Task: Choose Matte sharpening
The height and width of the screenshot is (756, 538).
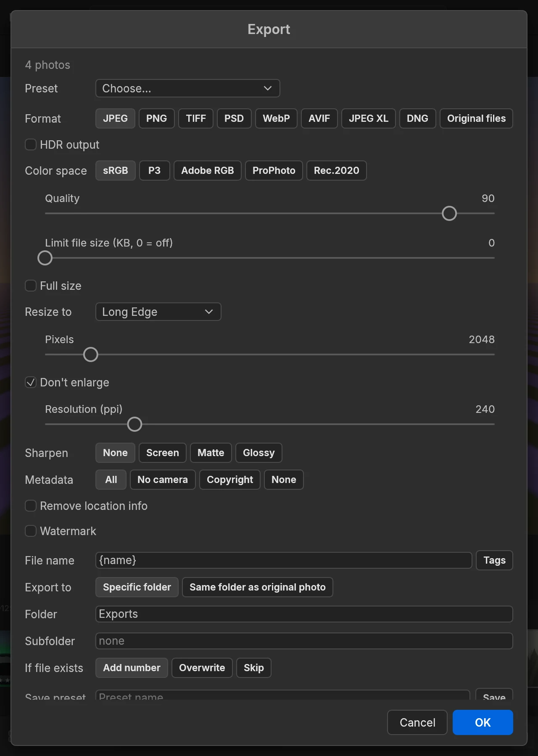Action: click(211, 453)
